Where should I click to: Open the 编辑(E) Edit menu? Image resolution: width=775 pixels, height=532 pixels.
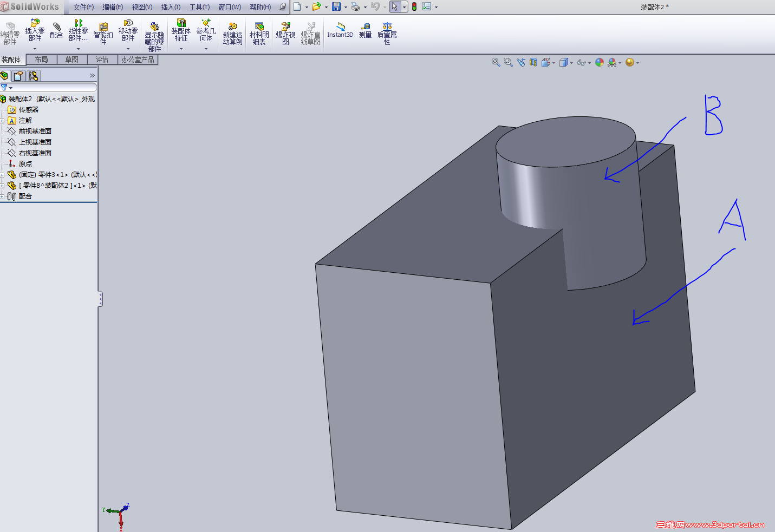click(113, 7)
